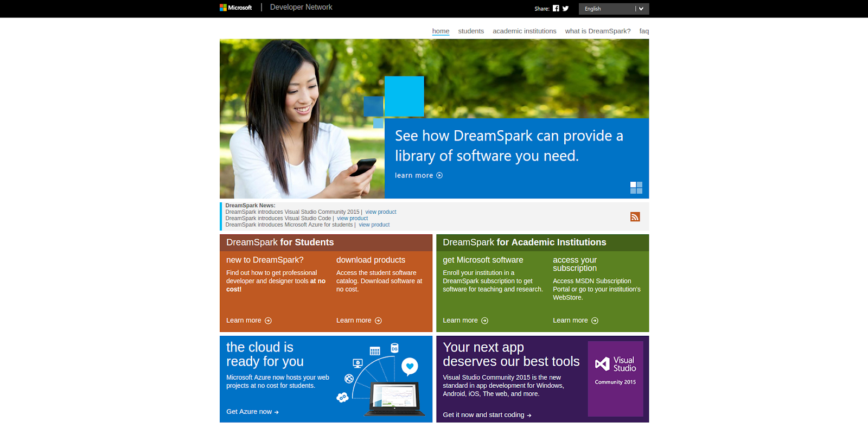Click the 'Share:' label in header

[541, 9]
